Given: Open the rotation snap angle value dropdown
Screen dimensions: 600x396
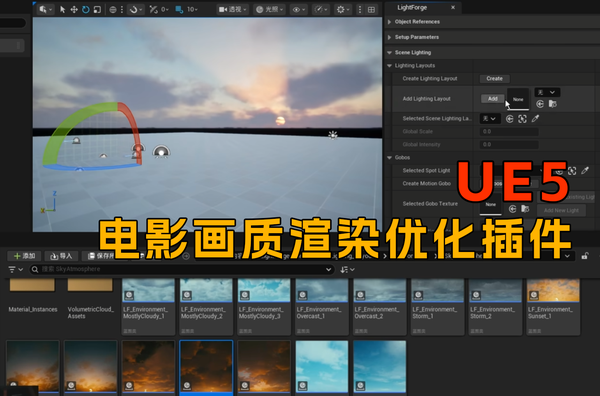Looking at the screenshot, I should point(165,10).
